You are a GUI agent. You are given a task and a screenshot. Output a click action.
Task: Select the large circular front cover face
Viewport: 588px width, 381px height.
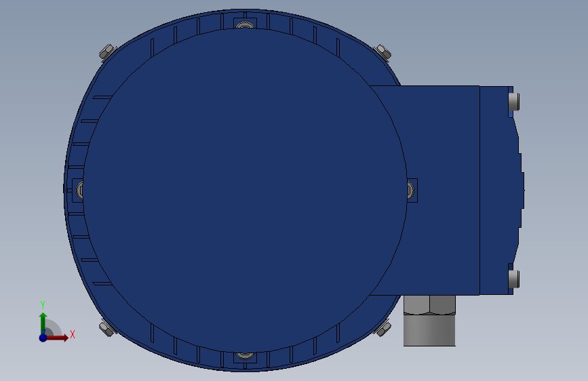245,190
